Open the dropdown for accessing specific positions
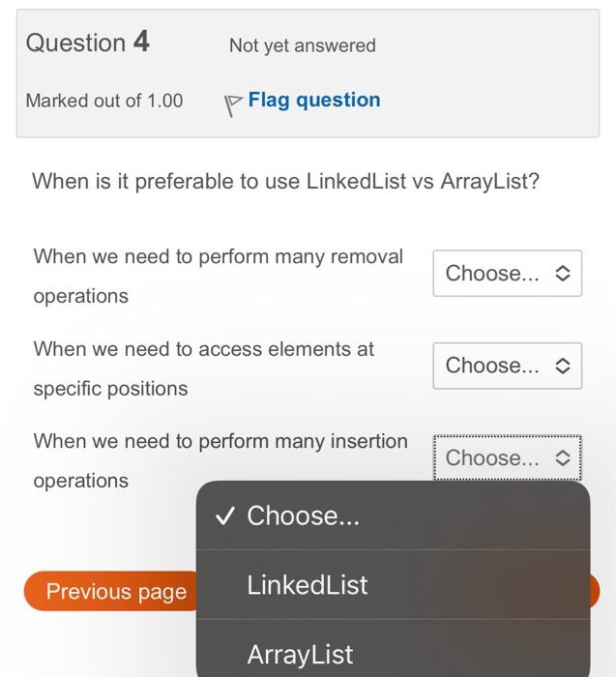Viewport: 616px width, 677px height. pos(508,366)
